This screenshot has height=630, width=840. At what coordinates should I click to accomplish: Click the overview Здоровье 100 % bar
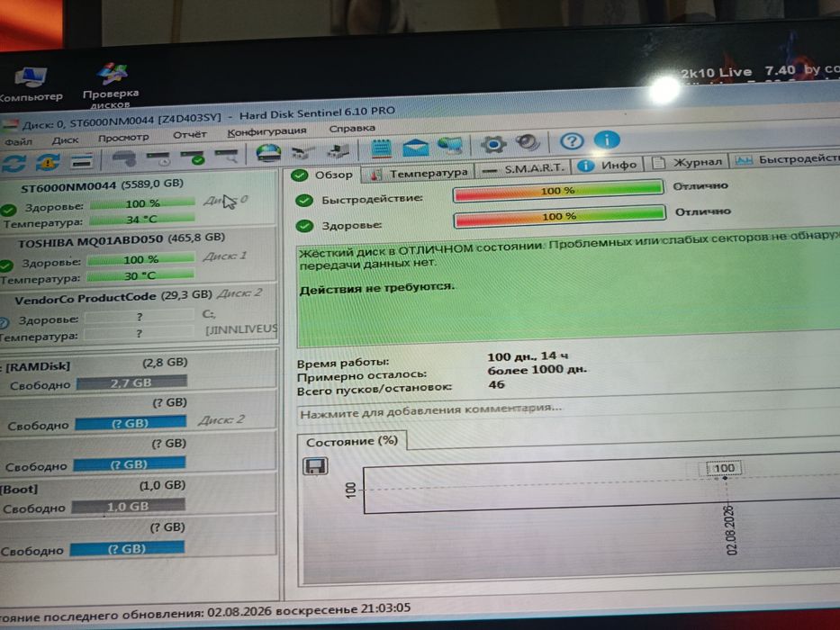(x=559, y=216)
